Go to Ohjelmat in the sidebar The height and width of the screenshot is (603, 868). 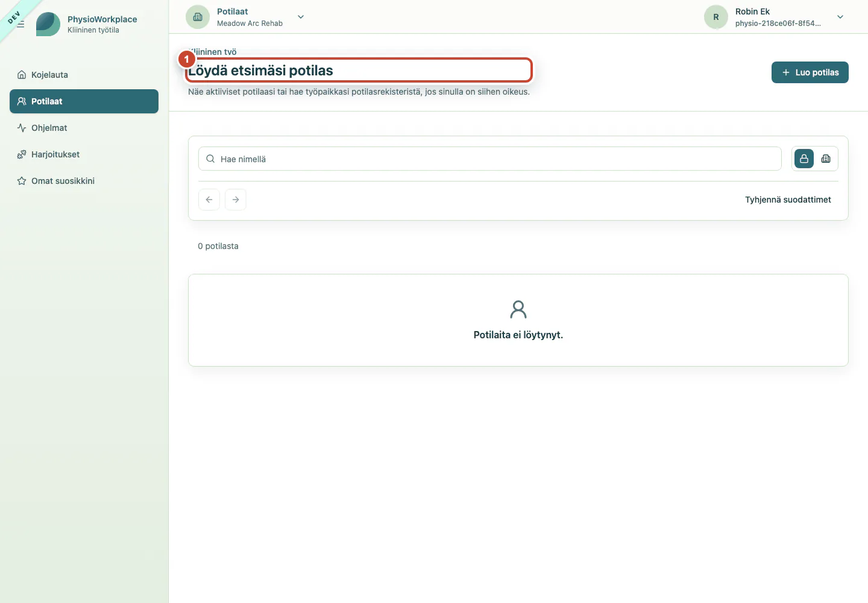[x=84, y=128]
